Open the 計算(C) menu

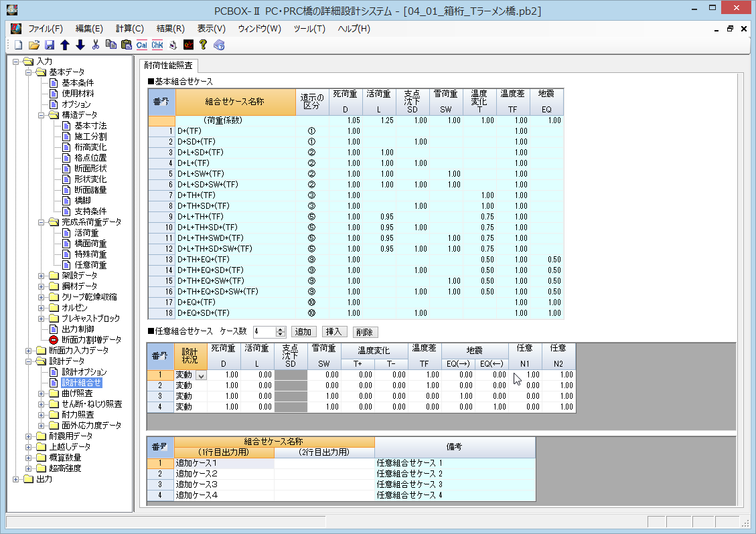(129, 29)
